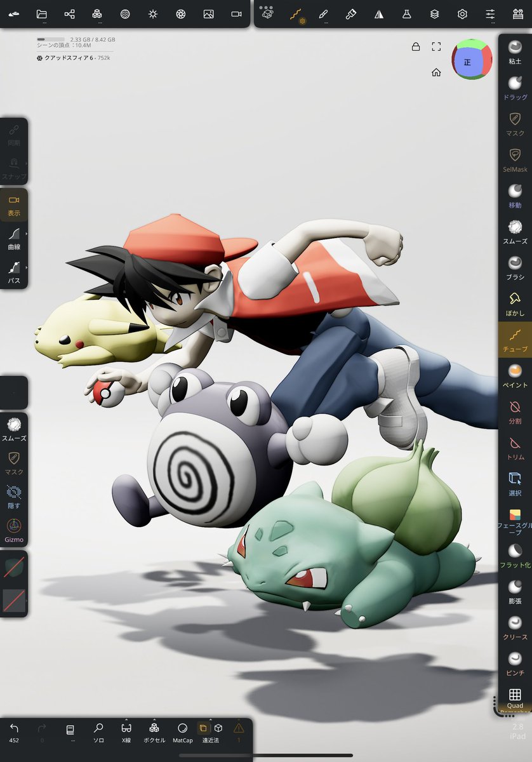Screen dimensions: 532x762
Task: Activate スムーズ shortcut in left panel
Action: pyautogui.click(x=14, y=429)
